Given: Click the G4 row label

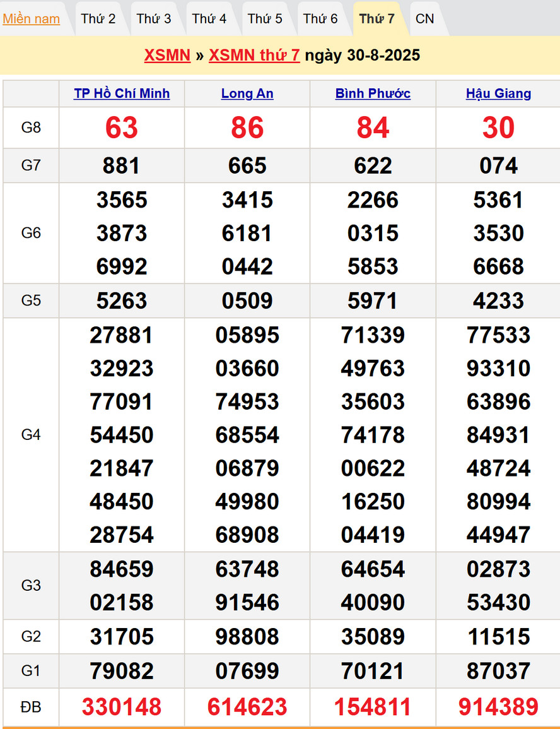Looking at the screenshot, I should pyautogui.click(x=31, y=435).
